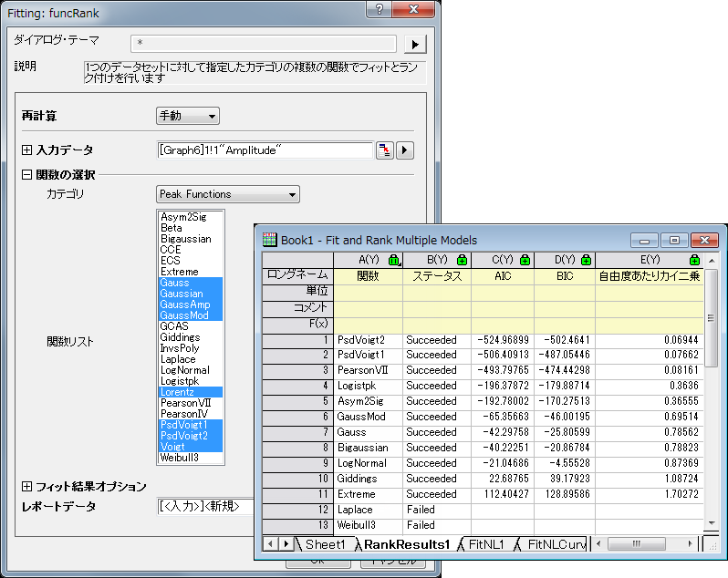The image size is (728, 578).
Task: Click the help question mark button
Action: click(380, 8)
